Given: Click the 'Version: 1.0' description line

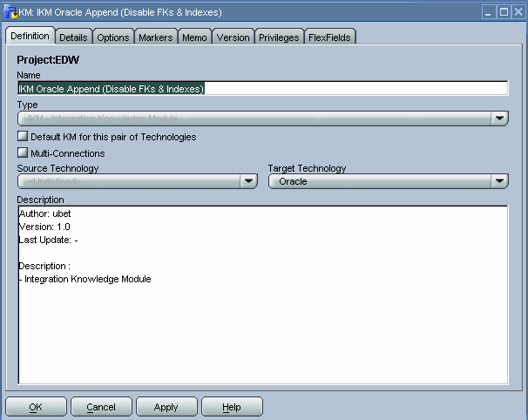Looking at the screenshot, I should 44,227.
